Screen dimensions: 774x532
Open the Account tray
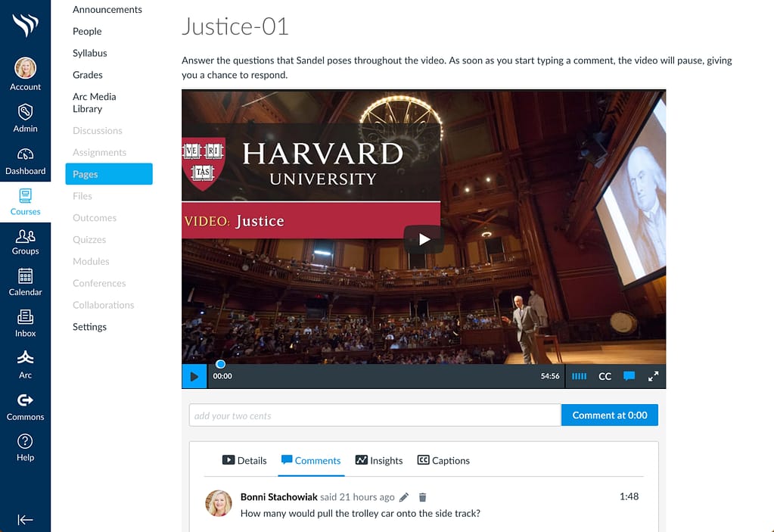pos(25,74)
